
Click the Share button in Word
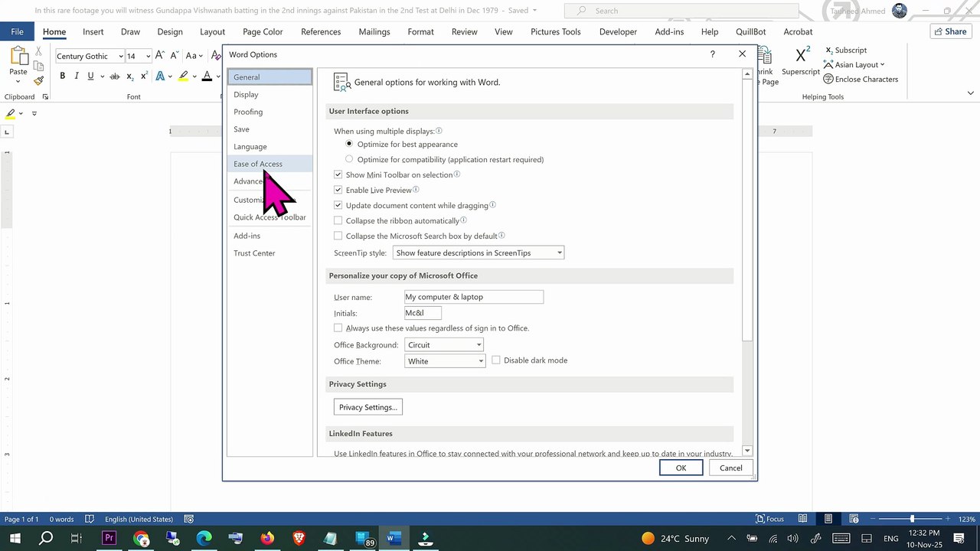click(x=950, y=31)
